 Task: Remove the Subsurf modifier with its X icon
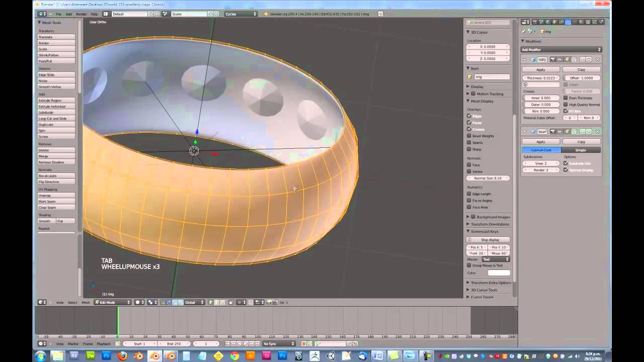coord(597,132)
